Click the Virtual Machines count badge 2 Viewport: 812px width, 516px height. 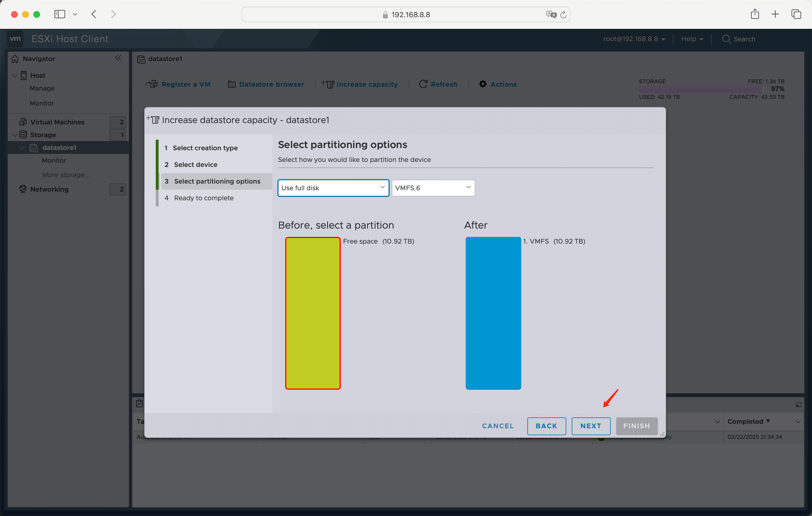click(118, 122)
